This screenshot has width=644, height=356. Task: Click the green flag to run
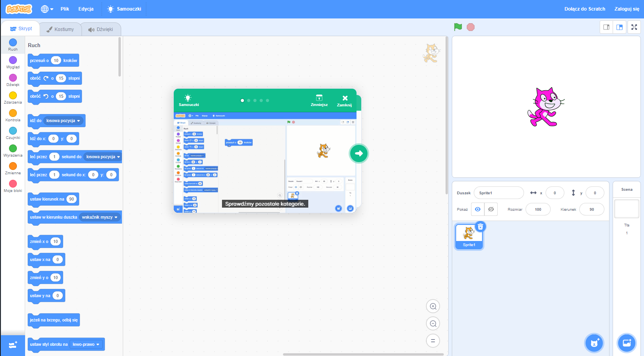click(458, 27)
